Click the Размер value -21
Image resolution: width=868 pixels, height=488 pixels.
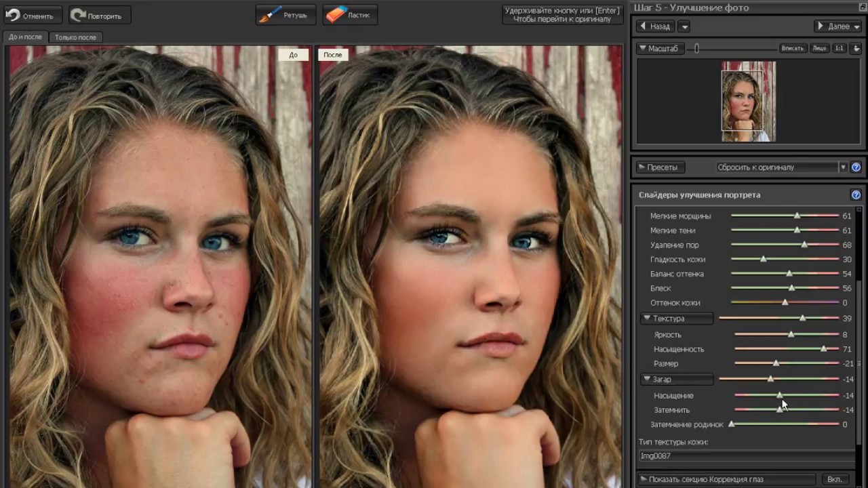848,363
